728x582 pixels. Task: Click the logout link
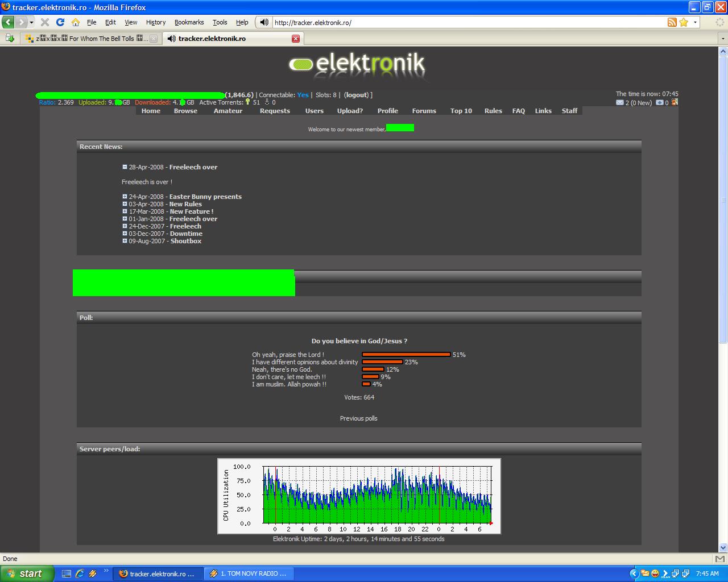click(357, 95)
